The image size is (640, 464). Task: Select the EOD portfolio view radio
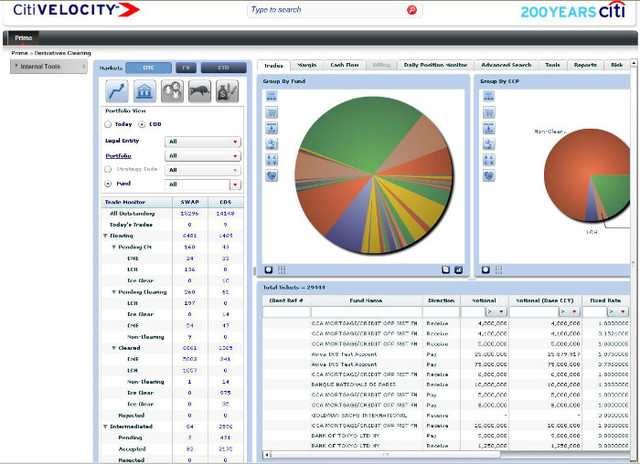142,124
